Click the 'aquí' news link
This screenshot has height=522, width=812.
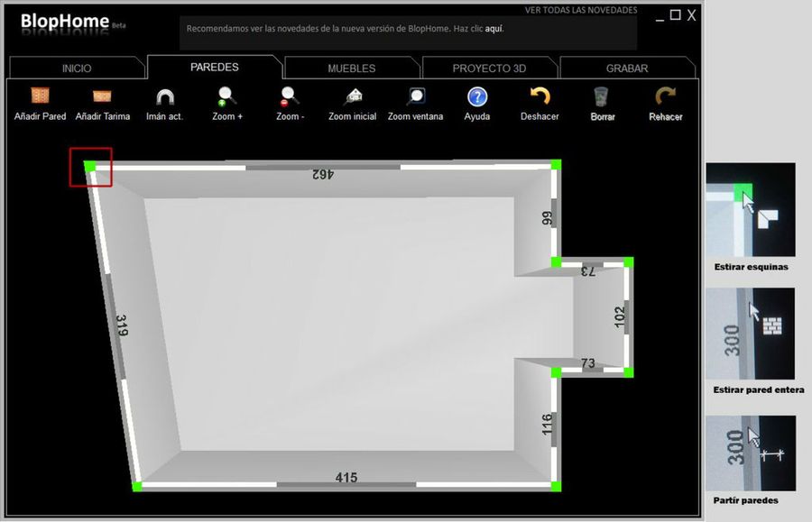[x=494, y=29]
